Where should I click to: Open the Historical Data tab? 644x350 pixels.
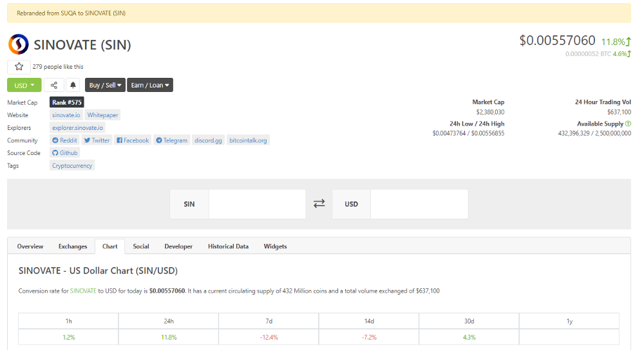[228, 246]
